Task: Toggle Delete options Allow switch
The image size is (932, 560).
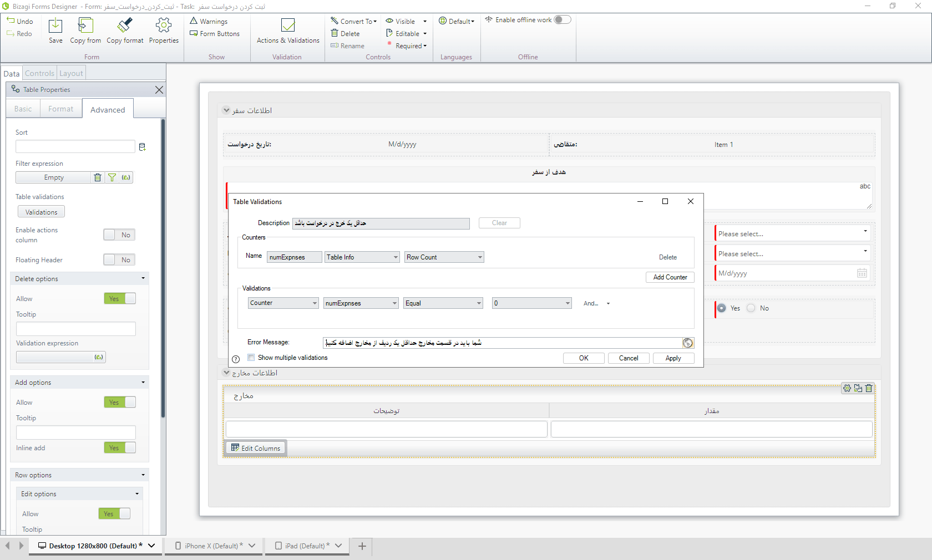Action: [120, 298]
